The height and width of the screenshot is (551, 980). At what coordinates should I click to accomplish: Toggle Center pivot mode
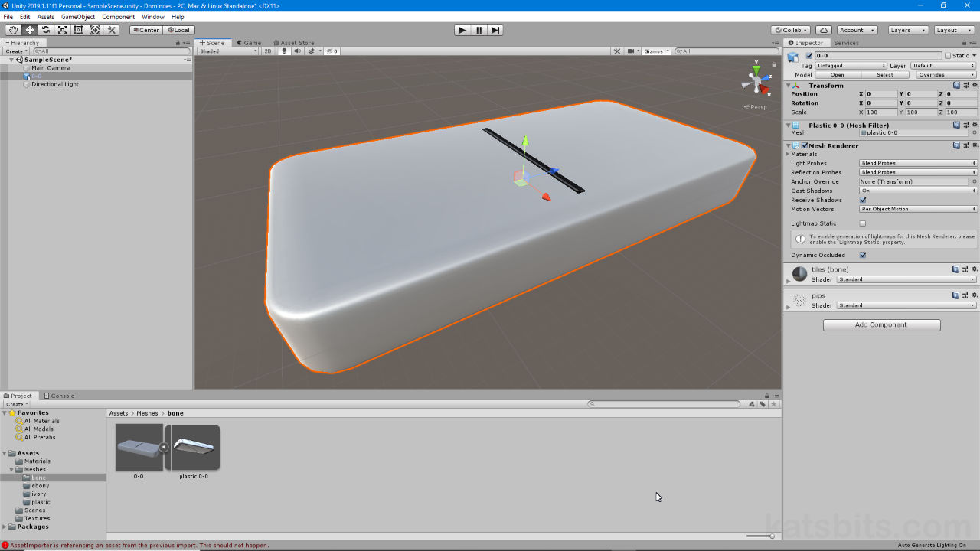(145, 30)
